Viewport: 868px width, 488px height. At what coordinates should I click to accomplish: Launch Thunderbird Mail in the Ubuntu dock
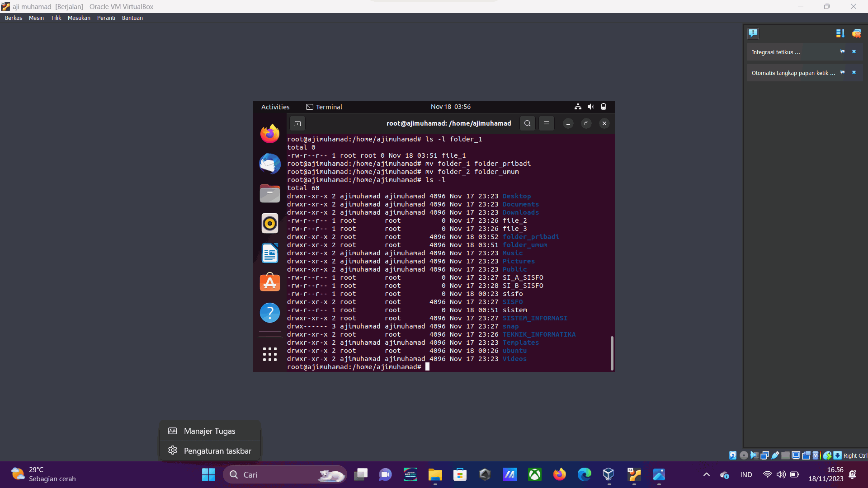[x=270, y=164]
